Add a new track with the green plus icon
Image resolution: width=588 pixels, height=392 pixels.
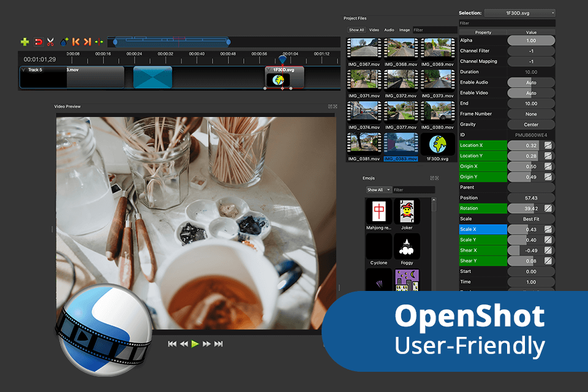pyautogui.click(x=24, y=42)
